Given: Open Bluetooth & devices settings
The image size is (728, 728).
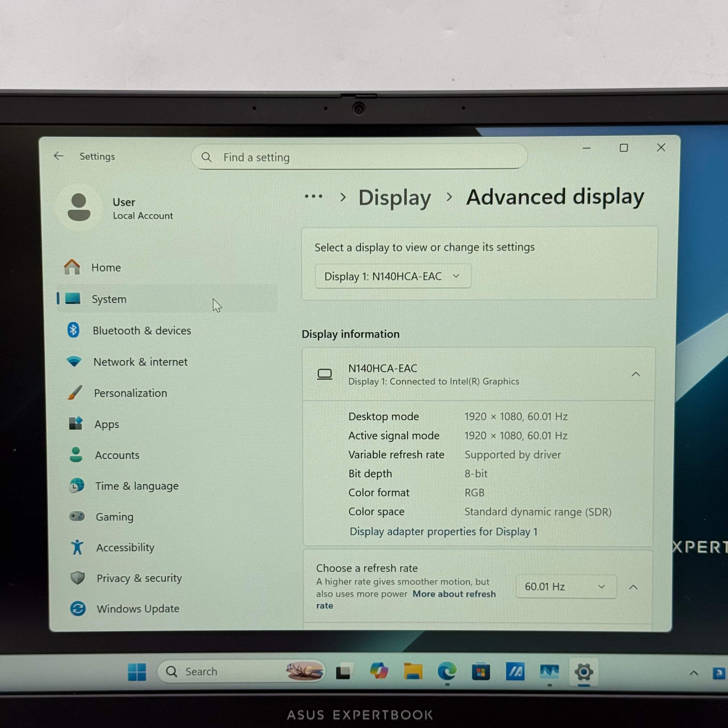Looking at the screenshot, I should click(167, 330).
